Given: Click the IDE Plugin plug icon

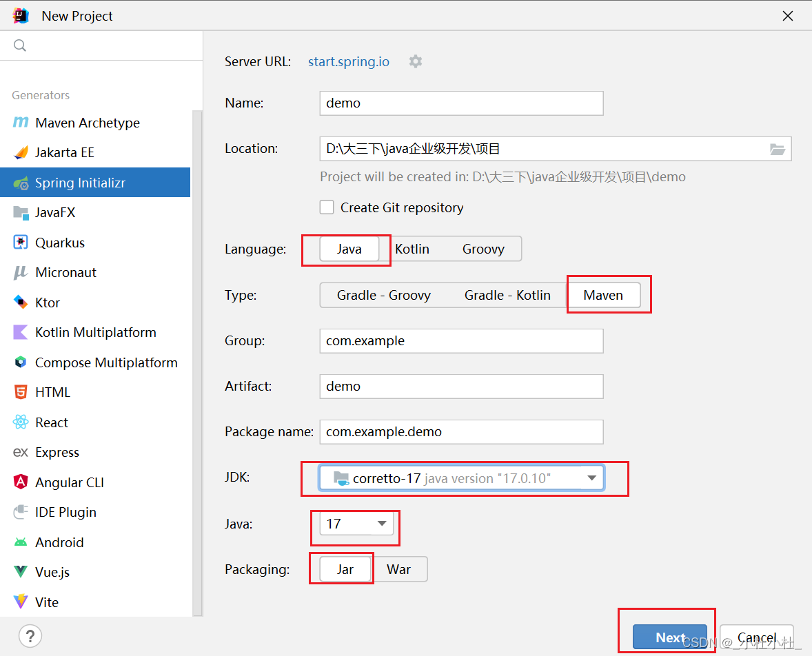Looking at the screenshot, I should tap(21, 511).
